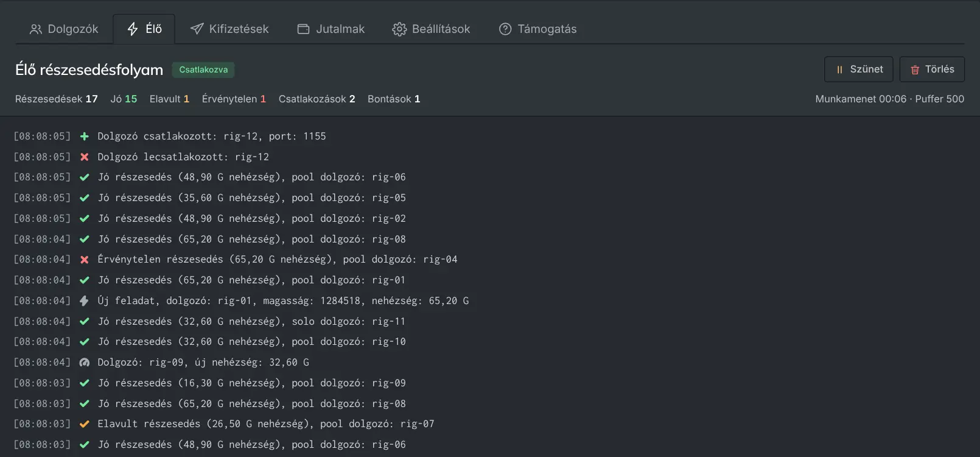This screenshot has height=457, width=980.
Task: Click the Törlés clear button
Action: (x=932, y=69)
